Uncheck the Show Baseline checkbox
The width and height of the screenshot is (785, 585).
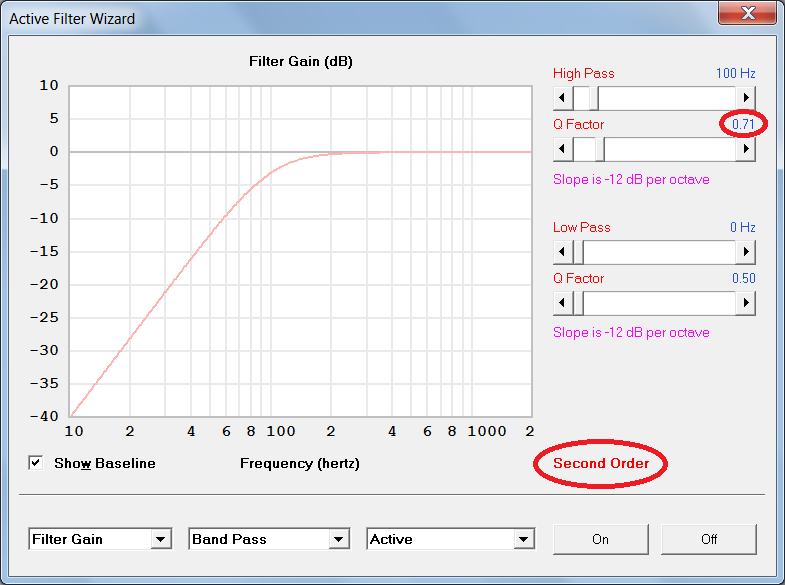[36, 463]
